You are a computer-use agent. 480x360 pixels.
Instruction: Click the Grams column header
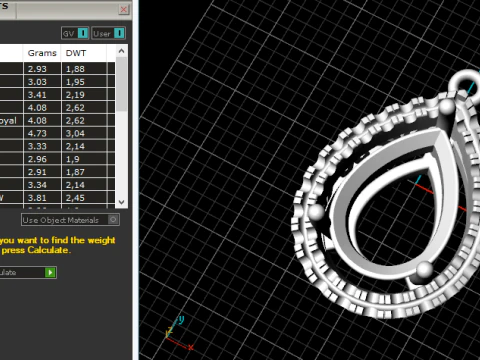point(42,53)
